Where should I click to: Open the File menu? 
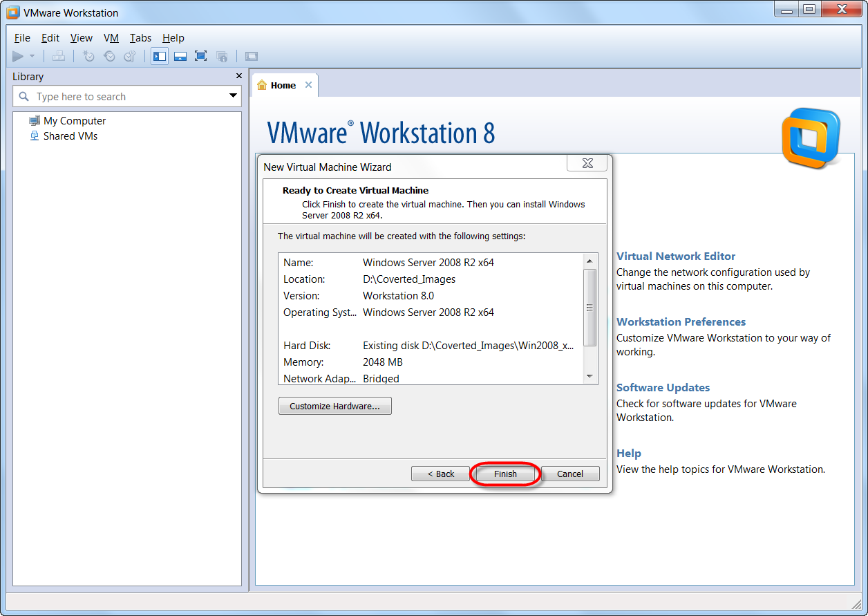[22, 38]
